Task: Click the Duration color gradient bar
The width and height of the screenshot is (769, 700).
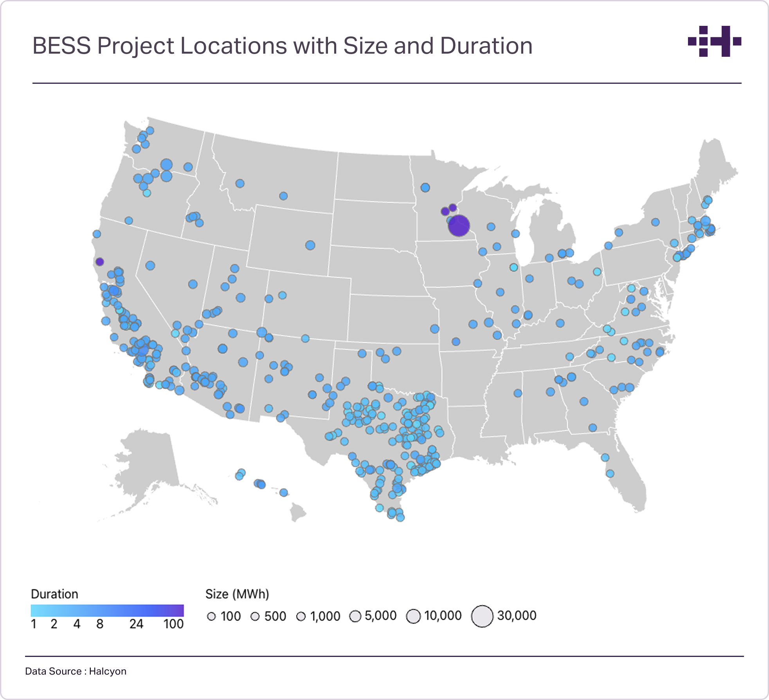Action: tap(107, 611)
